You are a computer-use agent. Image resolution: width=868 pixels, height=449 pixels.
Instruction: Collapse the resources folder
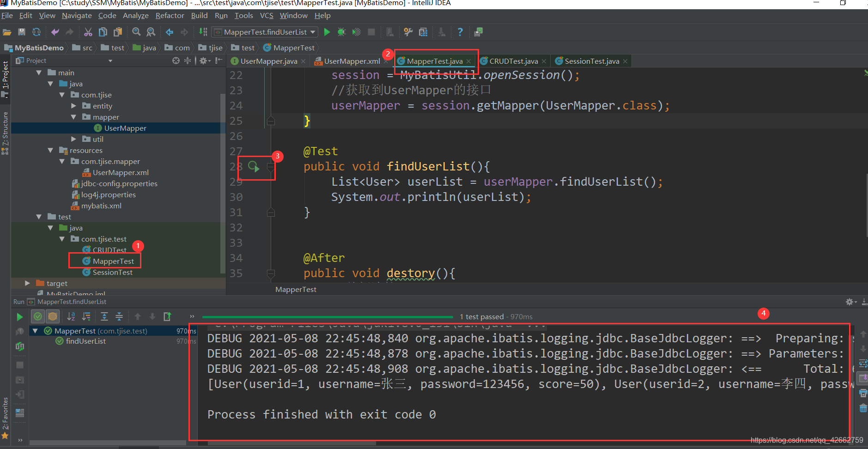click(50, 150)
